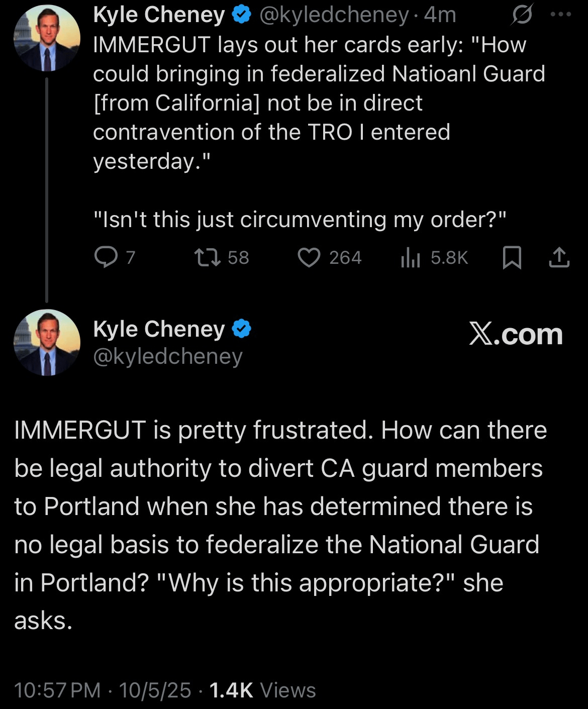
Task: Open the 4m timestamp of the first tweet
Action: click(x=440, y=16)
